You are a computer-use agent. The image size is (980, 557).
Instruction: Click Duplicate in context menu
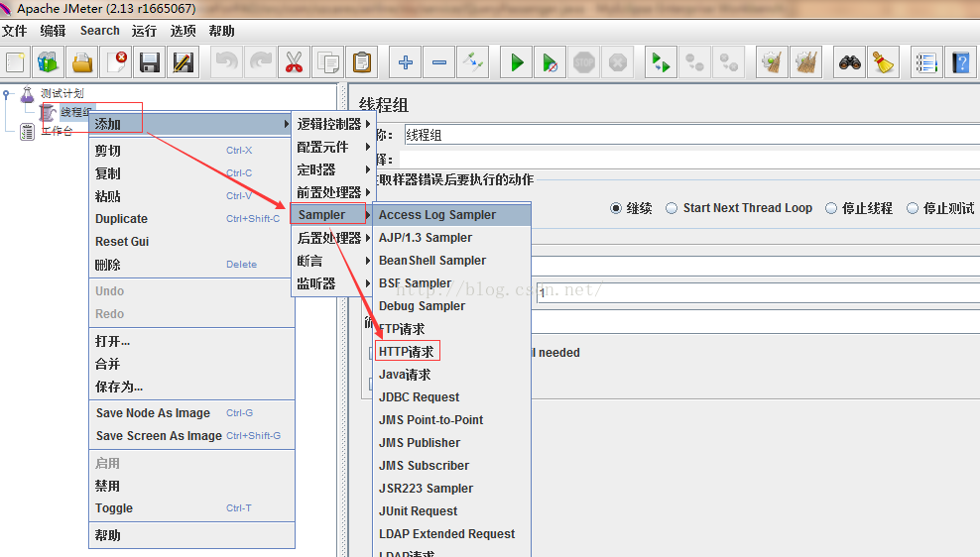click(x=191, y=219)
